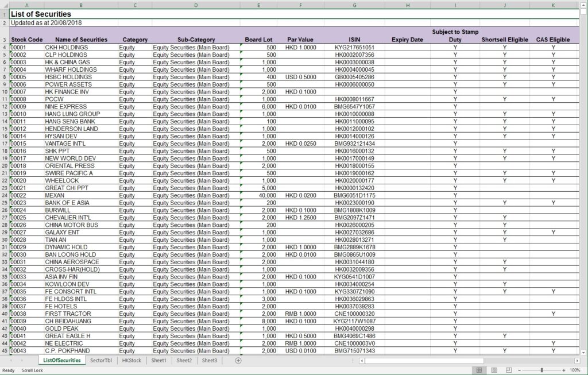Select column B by its header

[81, 5]
